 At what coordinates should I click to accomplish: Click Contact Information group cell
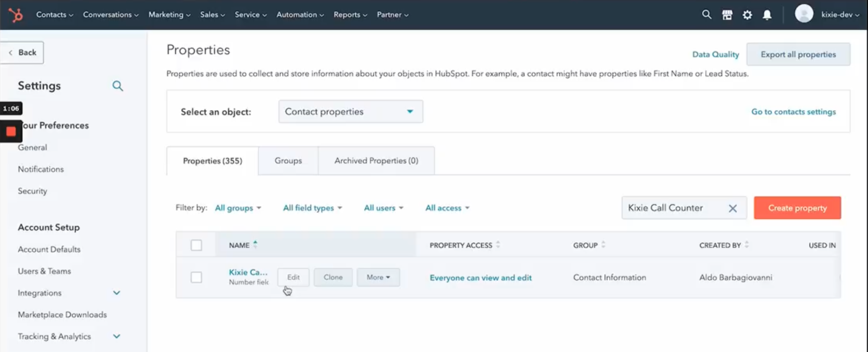(609, 278)
